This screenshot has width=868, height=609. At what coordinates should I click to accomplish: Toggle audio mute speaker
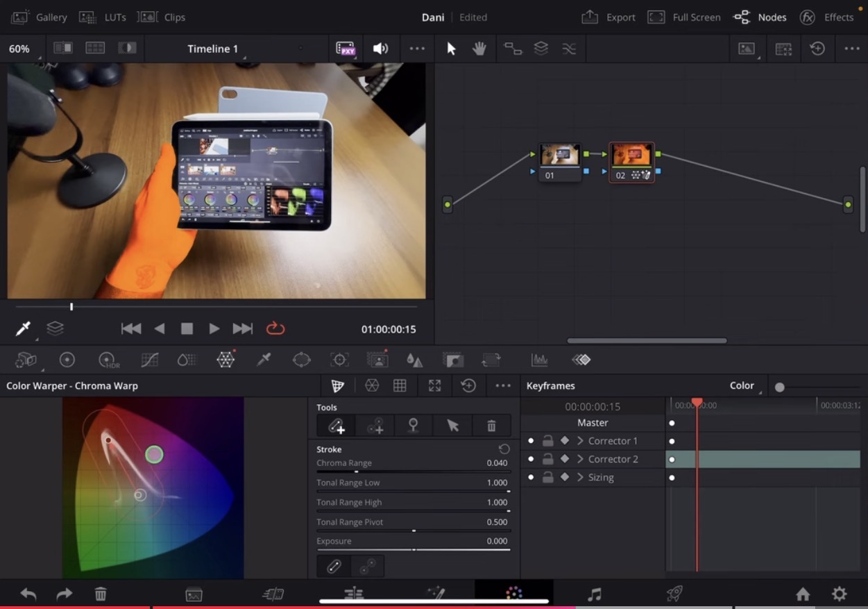[x=380, y=49]
